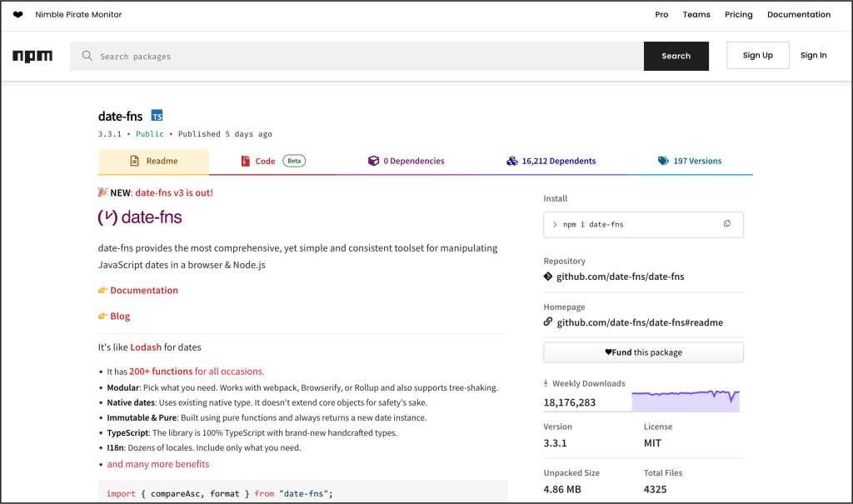Screen dimensions: 853x504
Task: Click the 'Published 5 days ago' text
Action: (x=225, y=134)
